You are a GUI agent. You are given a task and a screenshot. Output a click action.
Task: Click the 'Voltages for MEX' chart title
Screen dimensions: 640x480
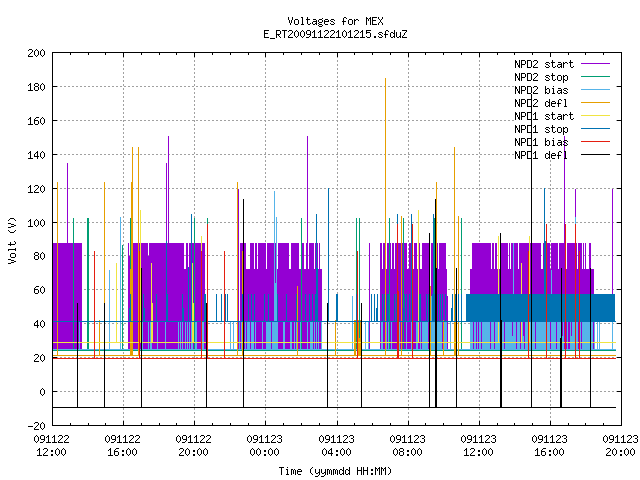point(335,21)
